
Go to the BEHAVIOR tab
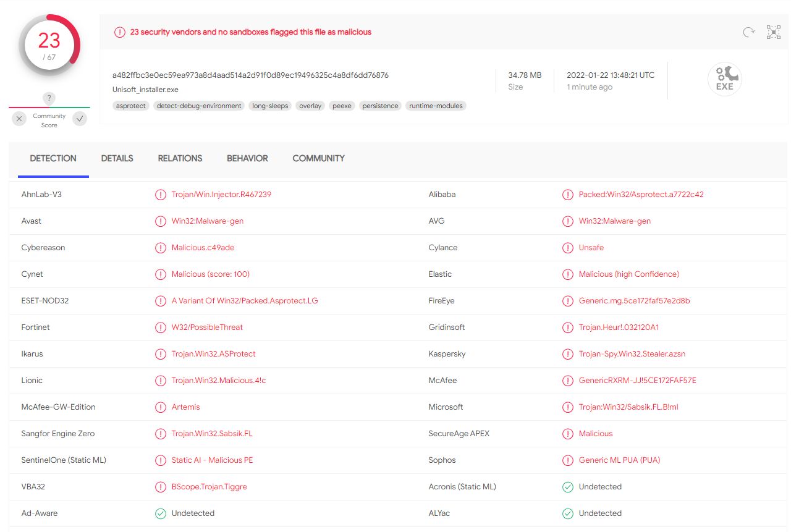click(247, 159)
